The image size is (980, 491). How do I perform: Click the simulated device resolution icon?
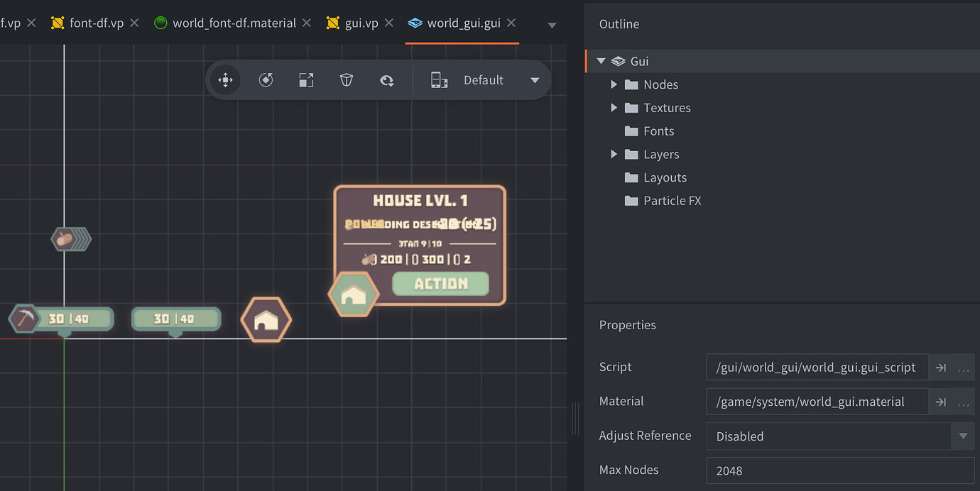[x=439, y=79]
